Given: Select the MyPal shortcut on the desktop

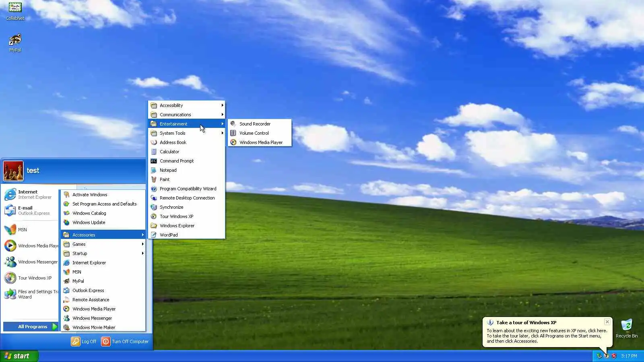Looking at the screenshot, I should tap(15, 43).
